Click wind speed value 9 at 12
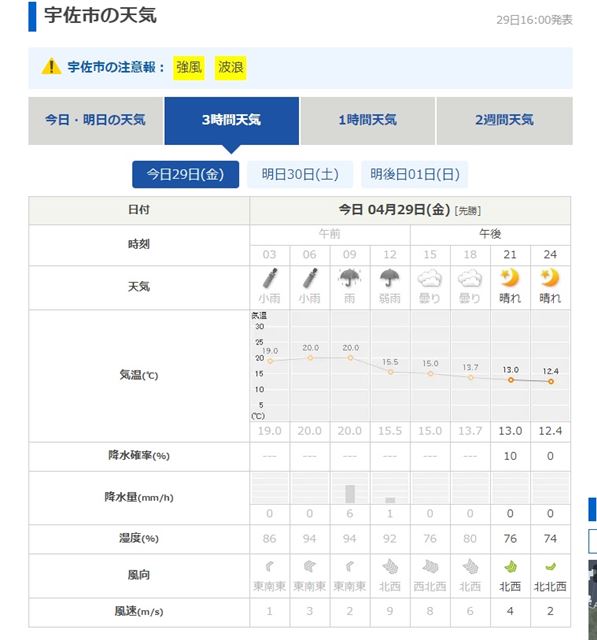The image size is (597, 640). point(390,611)
